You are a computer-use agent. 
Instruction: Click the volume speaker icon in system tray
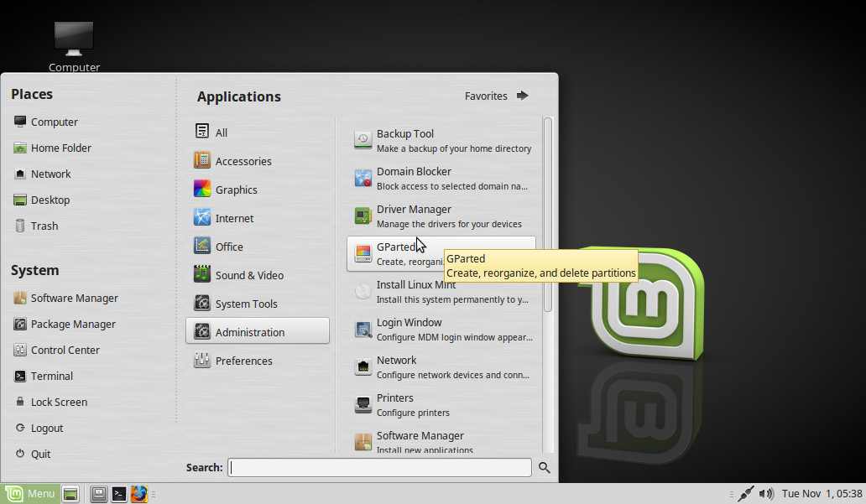[x=765, y=494]
